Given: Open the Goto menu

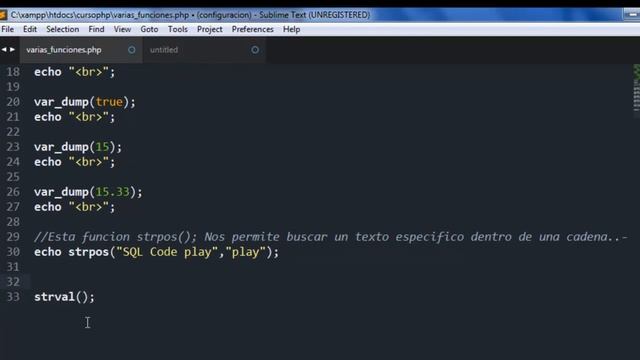Looking at the screenshot, I should [149, 29].
